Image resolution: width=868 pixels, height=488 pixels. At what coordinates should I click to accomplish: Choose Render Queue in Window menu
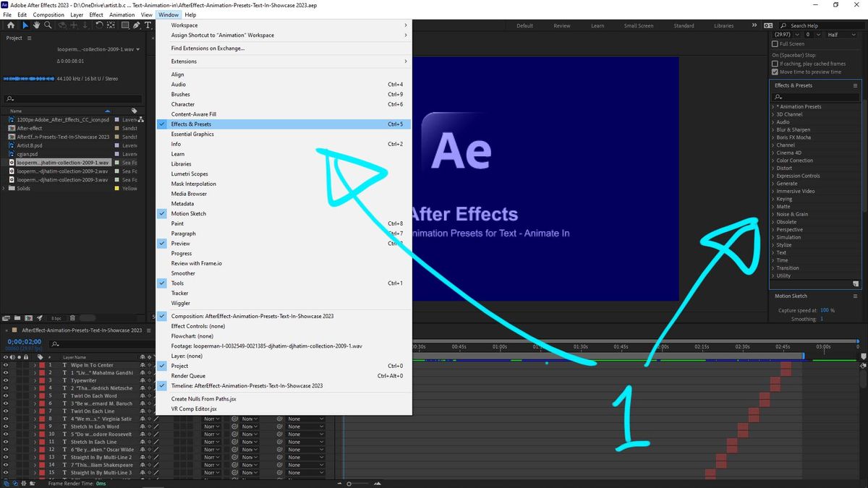pos(284,376)
